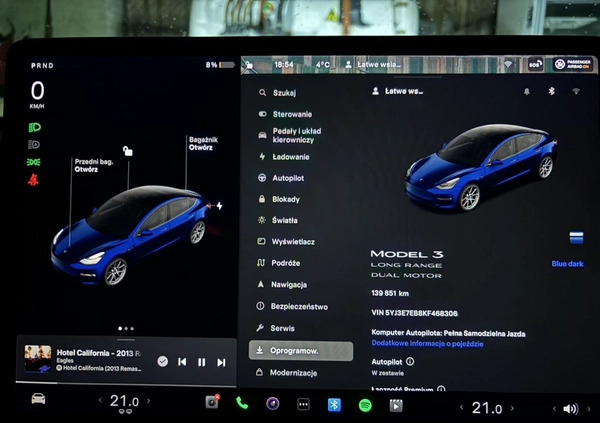Open the Bezpieczeństwo menu

[x=292, y=306]
